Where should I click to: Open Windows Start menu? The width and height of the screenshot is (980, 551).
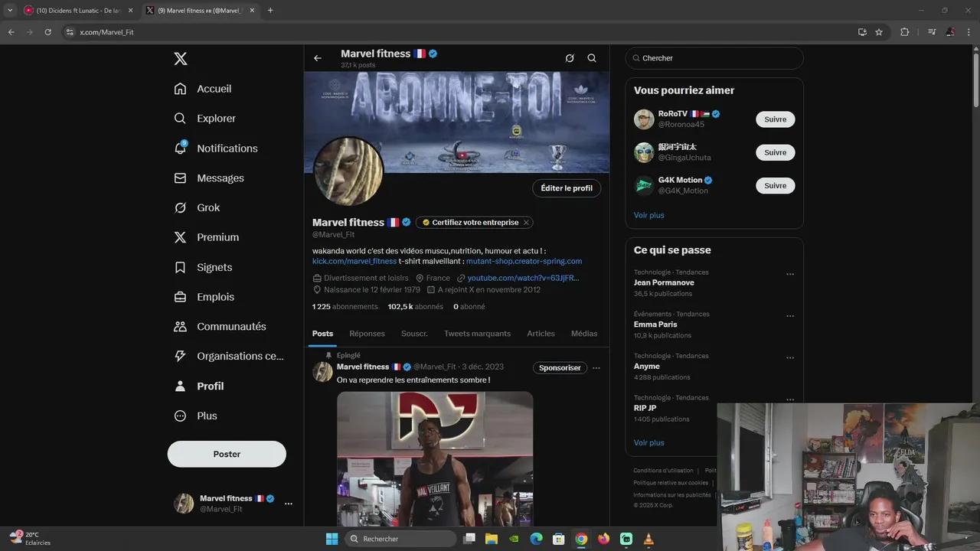[332, 539]
